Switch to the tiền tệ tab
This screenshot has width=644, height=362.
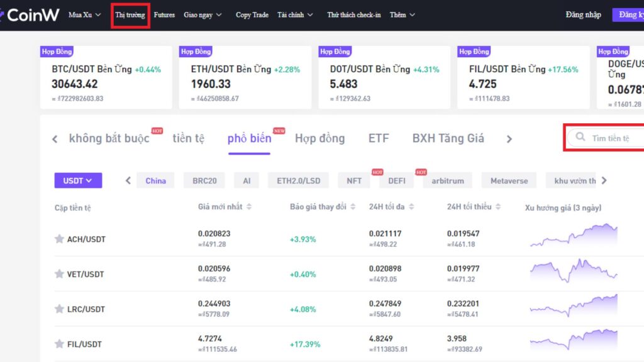[188, 138]
